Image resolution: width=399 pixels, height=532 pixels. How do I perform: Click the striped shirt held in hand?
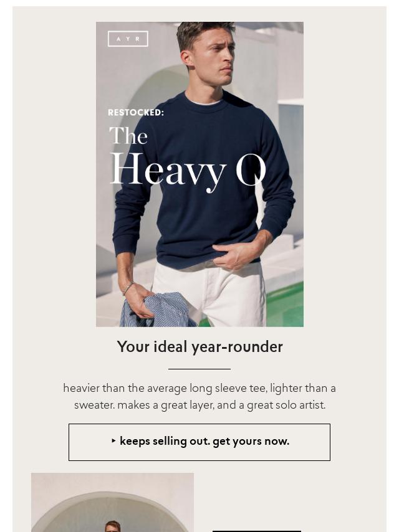pos(157,310)
